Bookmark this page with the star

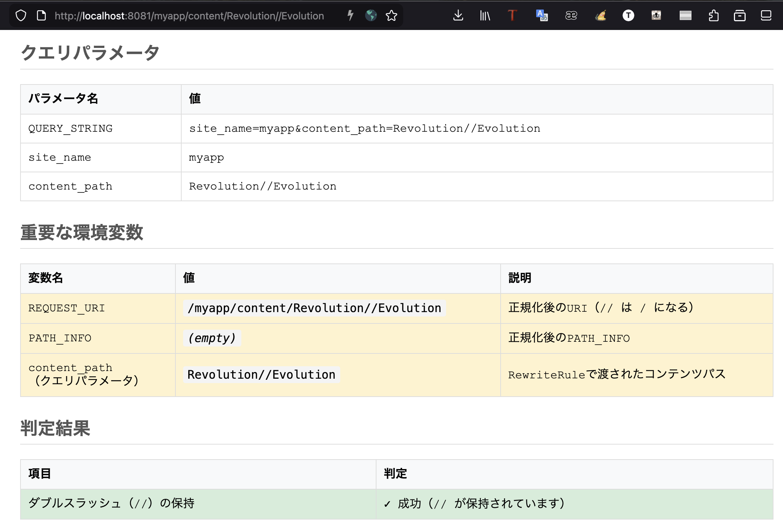tap(391, 15)
